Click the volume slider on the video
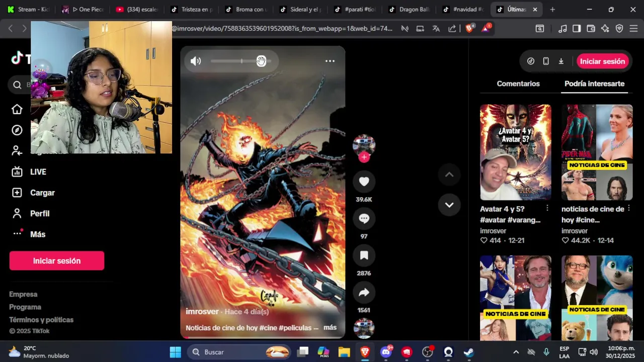 click(241, 61)
